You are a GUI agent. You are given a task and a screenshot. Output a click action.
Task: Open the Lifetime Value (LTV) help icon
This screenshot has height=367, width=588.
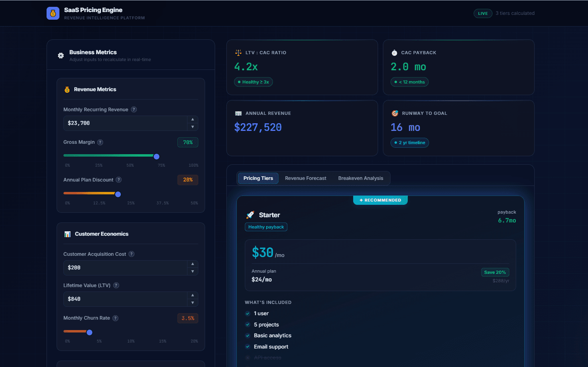tap(116, 285)
